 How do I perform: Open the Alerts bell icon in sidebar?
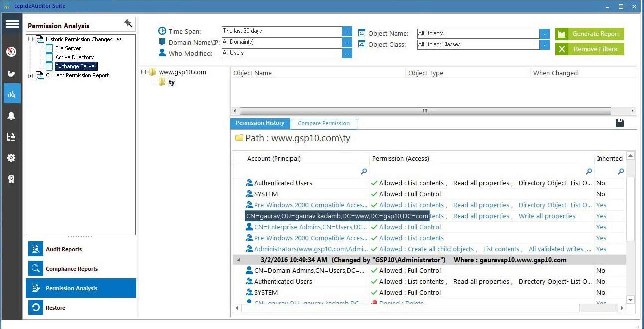[x=12, y=115]
